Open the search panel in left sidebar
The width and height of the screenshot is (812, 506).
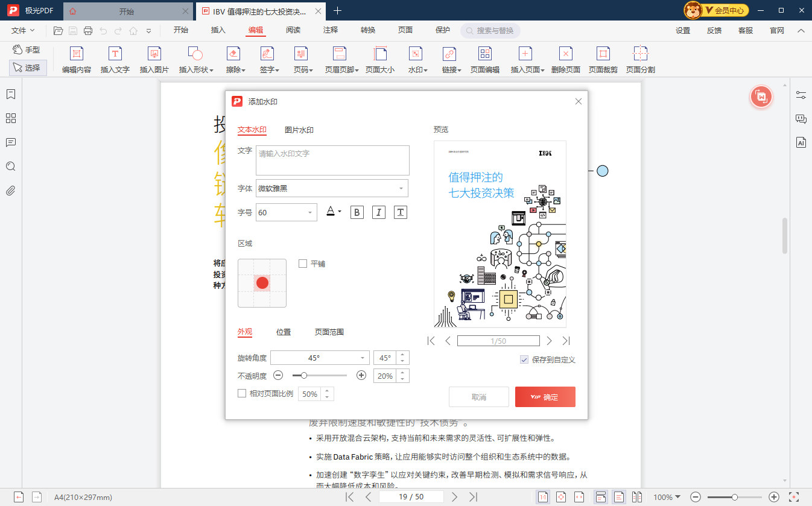point(10,166)
